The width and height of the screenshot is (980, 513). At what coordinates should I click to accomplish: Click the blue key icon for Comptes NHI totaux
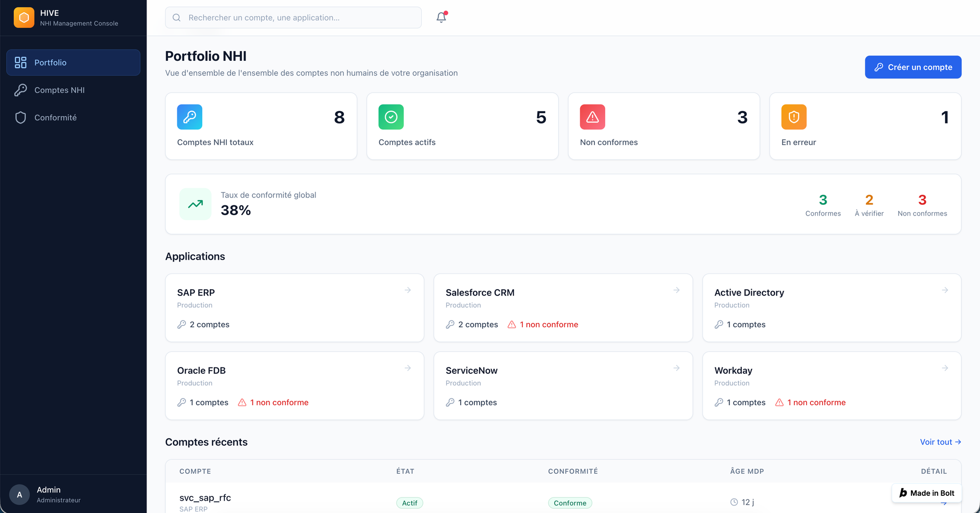click(x=190, y=117)
